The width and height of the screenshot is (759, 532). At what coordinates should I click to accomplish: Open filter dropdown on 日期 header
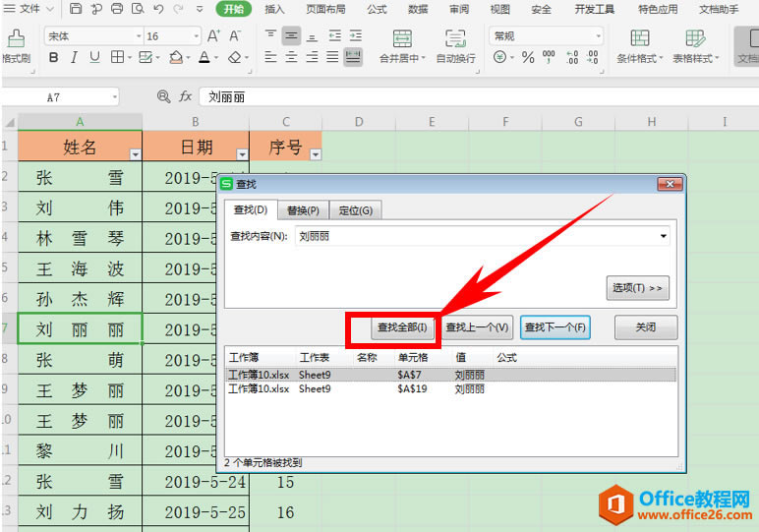(242, 154)
